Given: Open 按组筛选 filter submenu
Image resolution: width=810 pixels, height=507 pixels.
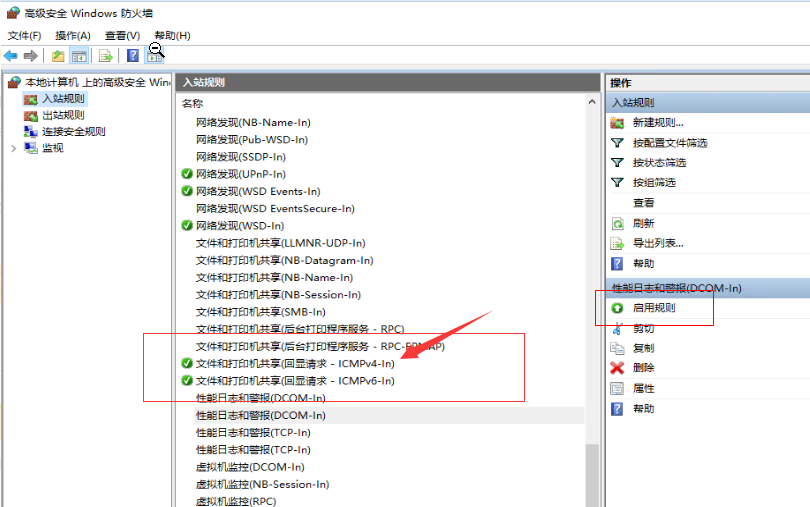Looking at the screenshot, I should click(654, 182).
